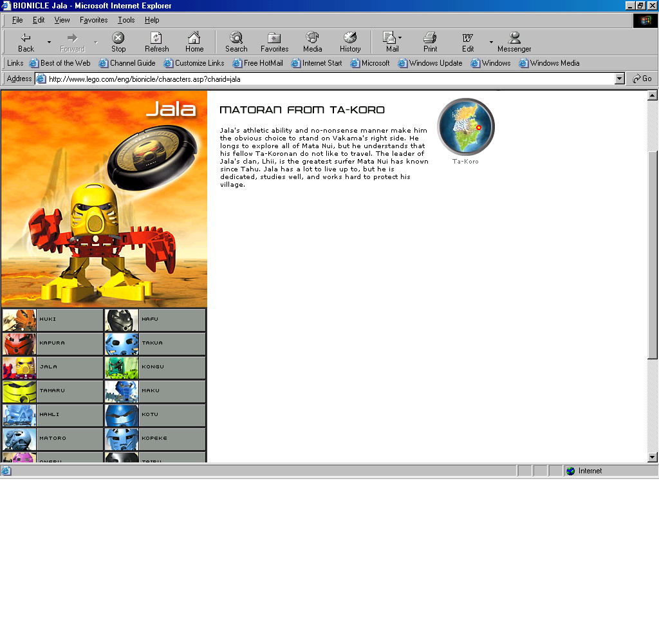The height and width of the screenshot is (644, 659).
Task: Select the Takua character thumbnail
Action: pos(122,344)
